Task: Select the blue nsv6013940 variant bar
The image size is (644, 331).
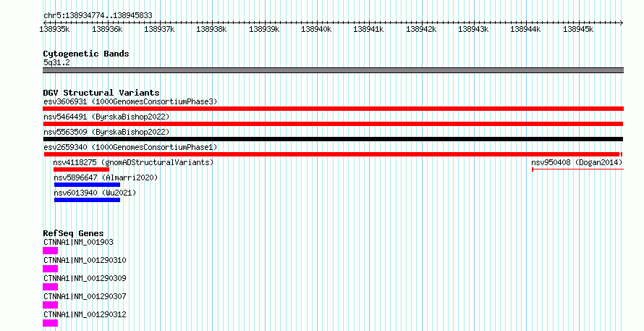Action: click(87, 200)
